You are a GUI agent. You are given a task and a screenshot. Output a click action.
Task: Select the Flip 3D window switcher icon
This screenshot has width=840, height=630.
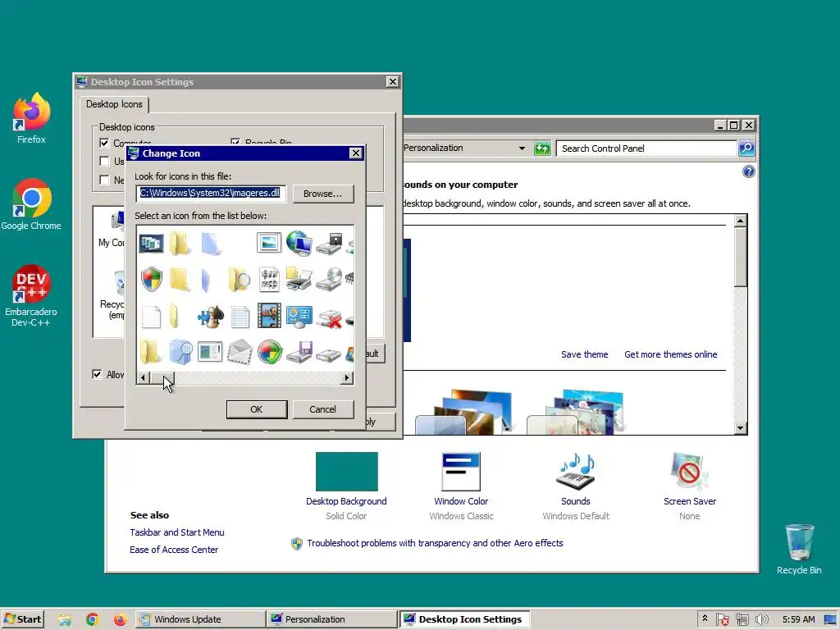pyautogui.click(x=151, y=244)
